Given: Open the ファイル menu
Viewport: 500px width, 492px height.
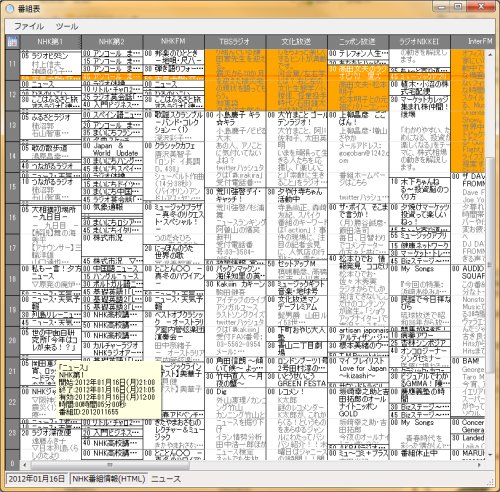Looking at the screenshot, I should coord(29,26).
